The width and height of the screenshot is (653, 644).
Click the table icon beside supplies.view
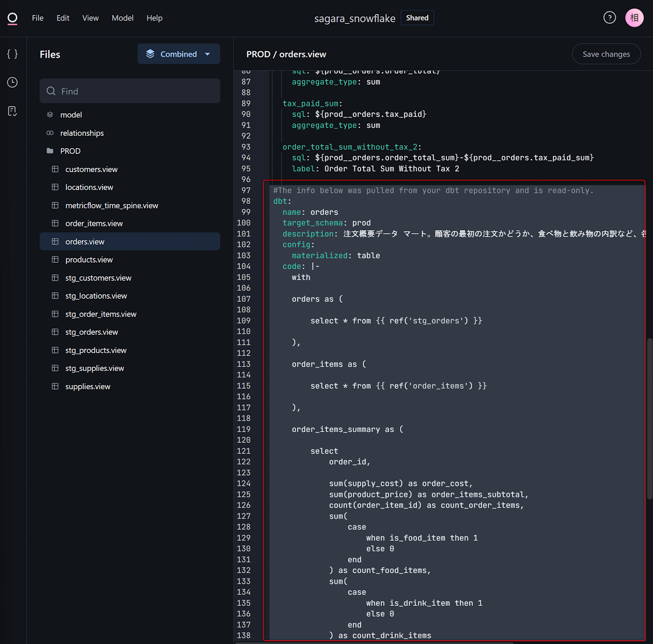[55, 386]
